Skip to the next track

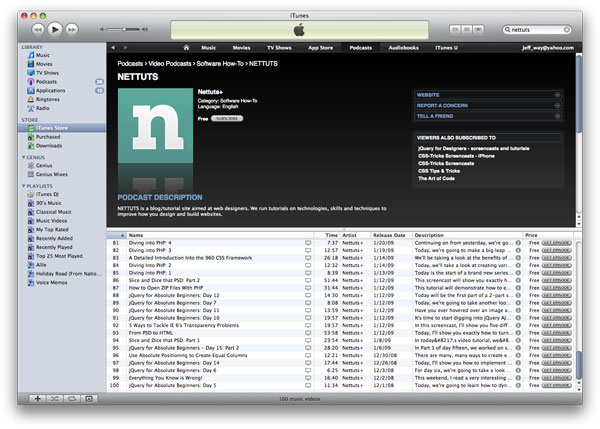72,29
